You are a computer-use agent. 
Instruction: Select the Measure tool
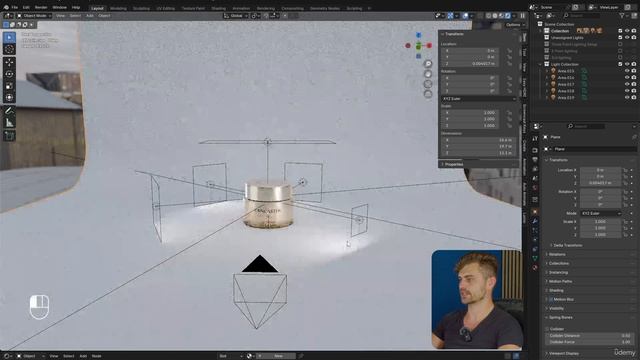pos(9,122)
